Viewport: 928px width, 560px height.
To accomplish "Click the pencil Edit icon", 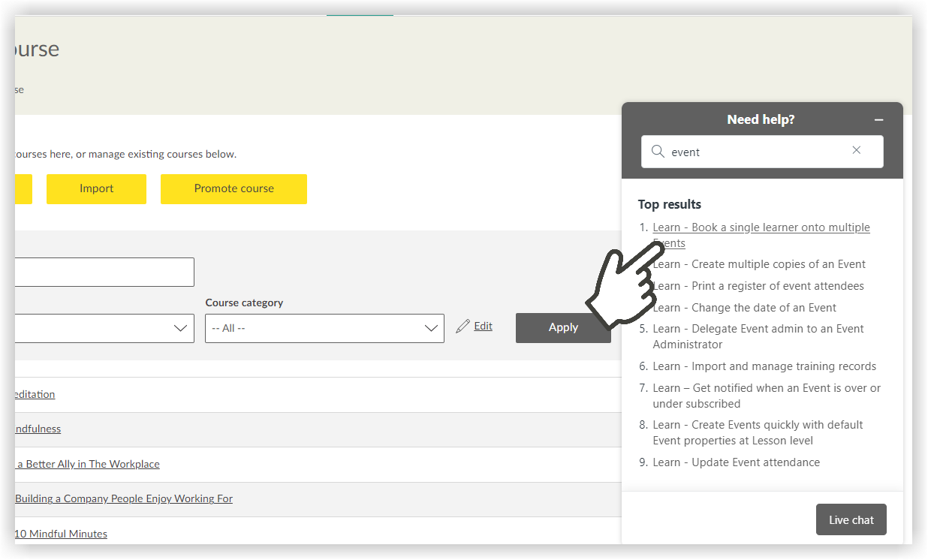I will tap(462, 326).
